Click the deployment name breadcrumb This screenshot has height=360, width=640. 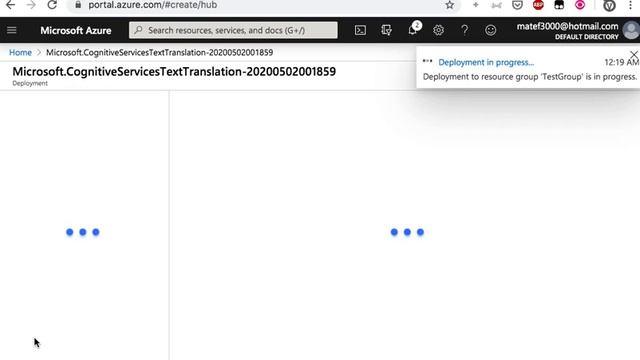tap(160, 53)
